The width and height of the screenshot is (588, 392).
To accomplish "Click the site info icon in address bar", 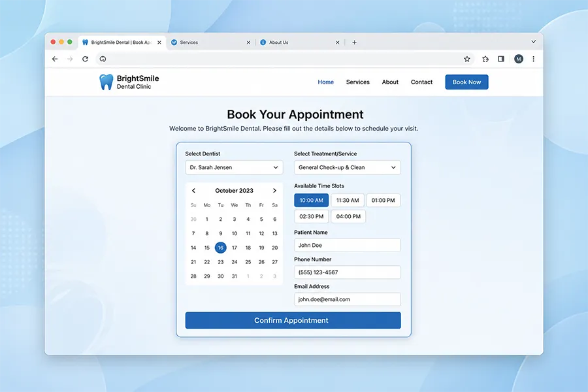I will click(103, 59).
